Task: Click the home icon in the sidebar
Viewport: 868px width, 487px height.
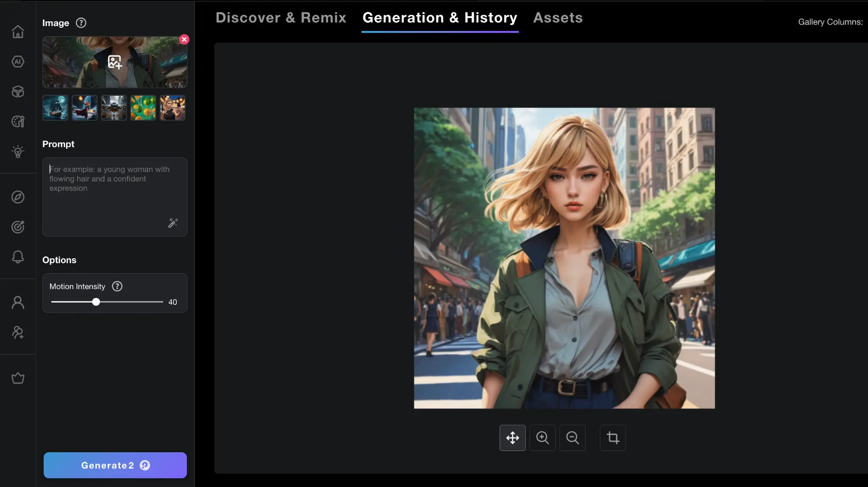Action: pyautogui.click(x=18, y=32)
